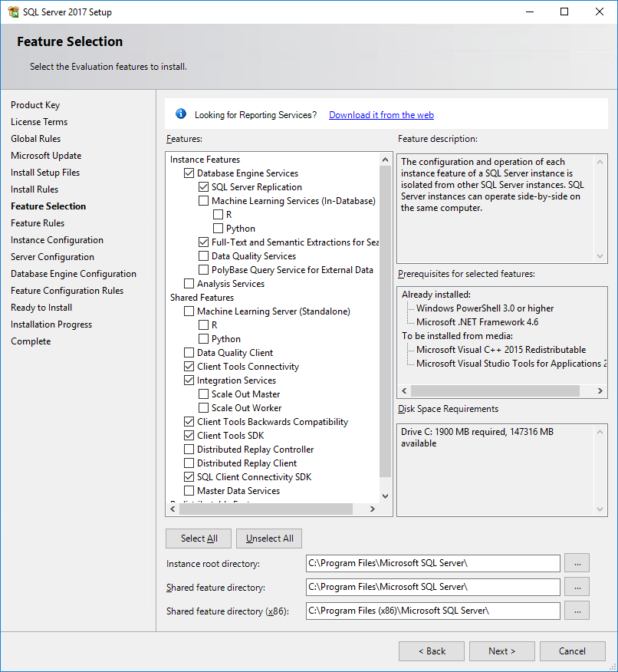Click the Select All button
Image resolution: width=618 pixels, height=672 pixels.
(x=199, y=539)
